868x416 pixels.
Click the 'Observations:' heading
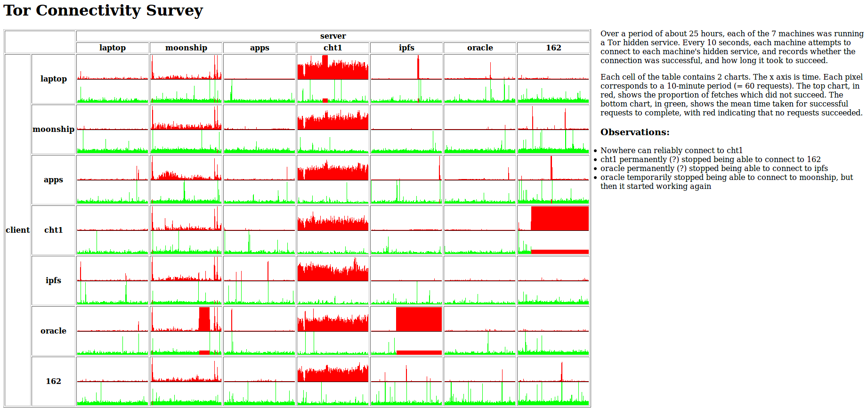point(635,132)
